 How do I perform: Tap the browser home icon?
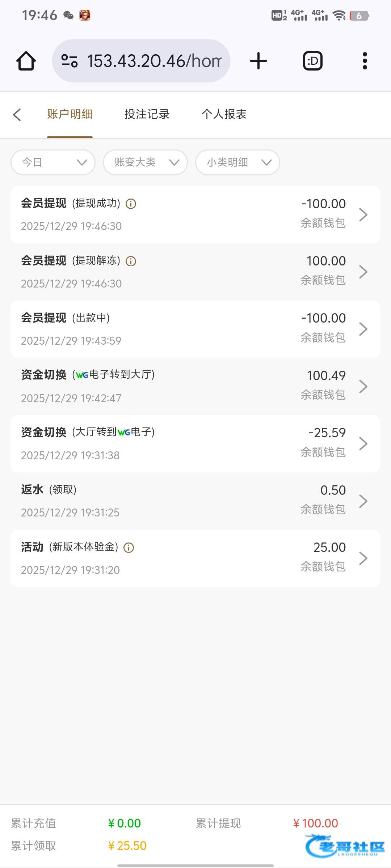click(x=26, y=61)
